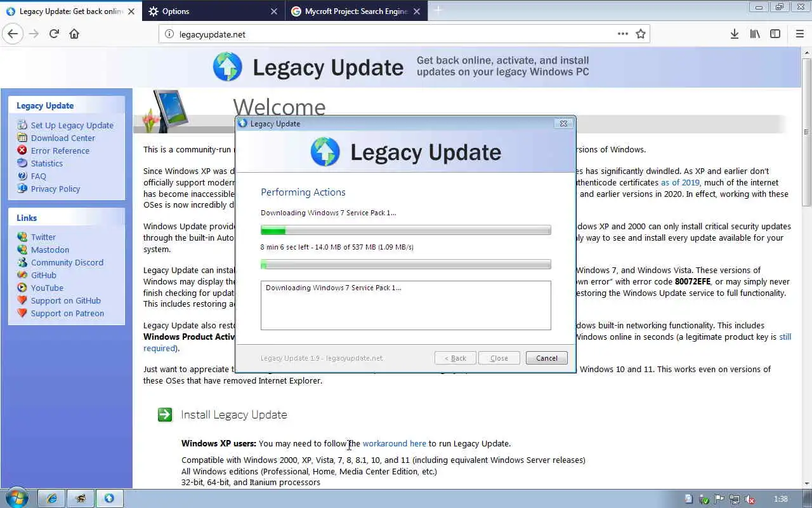View the Statistics page
The width and height of the screenshot is (812, 508).
click(x=47, y=163)
